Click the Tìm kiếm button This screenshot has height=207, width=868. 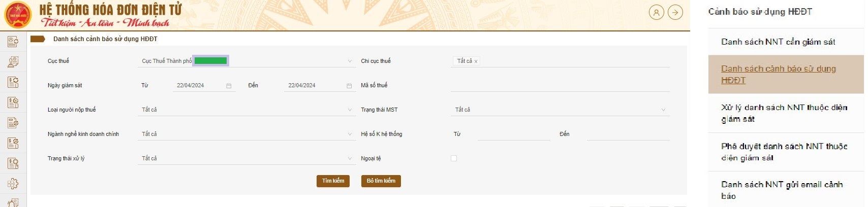coord(333,181)
